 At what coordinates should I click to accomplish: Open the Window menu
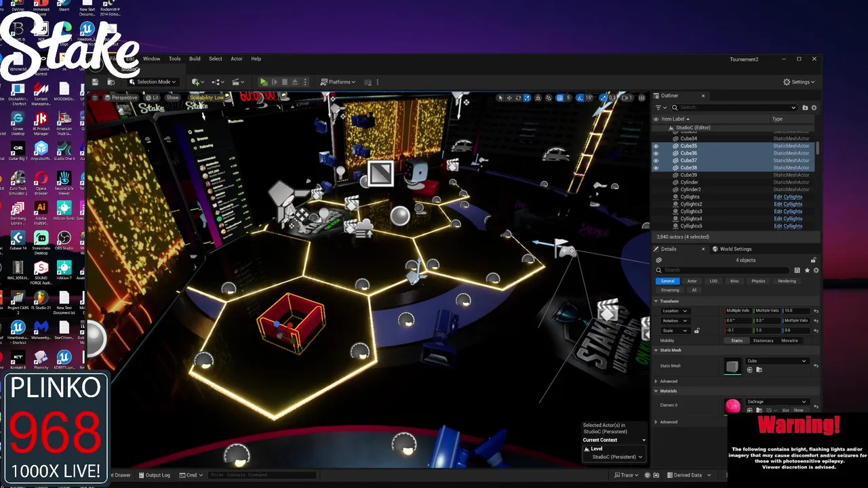pos(151,59)
